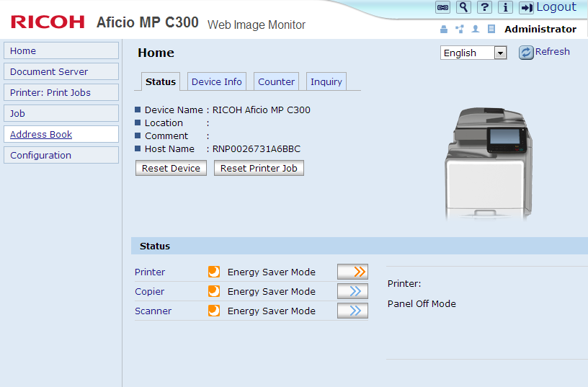
Task: Open the search magnifier icon
Action: (464, 7)
